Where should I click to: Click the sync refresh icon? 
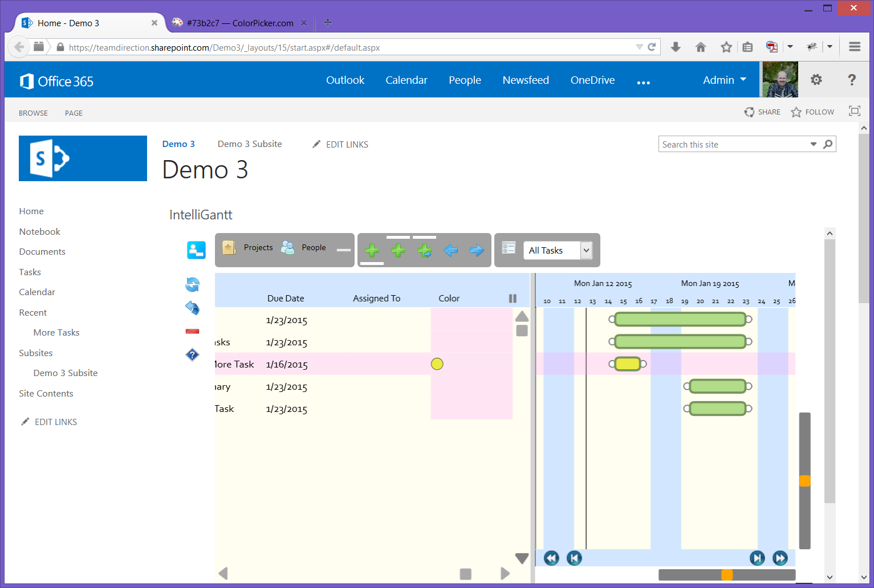(x=193, y=284)
